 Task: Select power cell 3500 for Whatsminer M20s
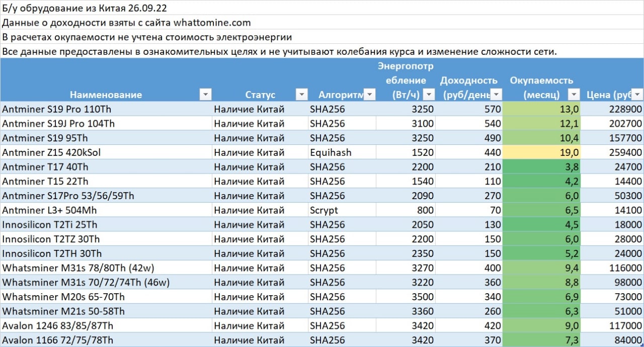(406, 297)
